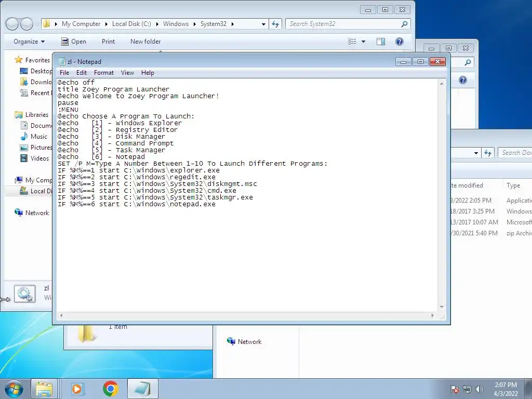Click the Open button in Explorer toolbar
Screen dimensions: 532x399
click(x=74, y=42)
